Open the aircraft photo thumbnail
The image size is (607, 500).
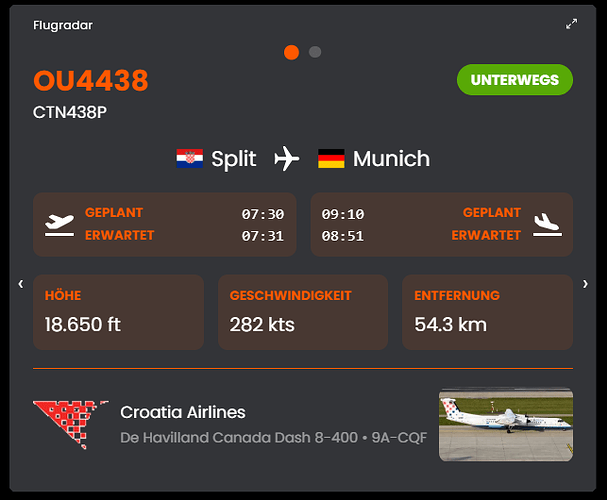[506, 424]
